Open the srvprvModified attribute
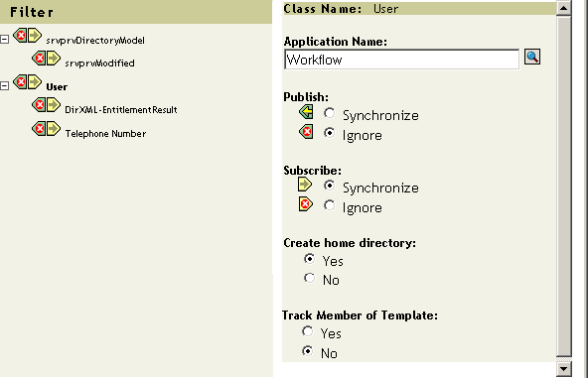588x378 pixels. (x=99, y=63)
